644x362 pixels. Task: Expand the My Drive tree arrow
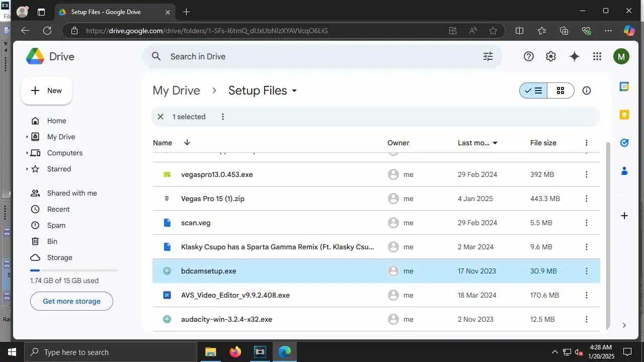pyautogui.click(x=27, y=137)
